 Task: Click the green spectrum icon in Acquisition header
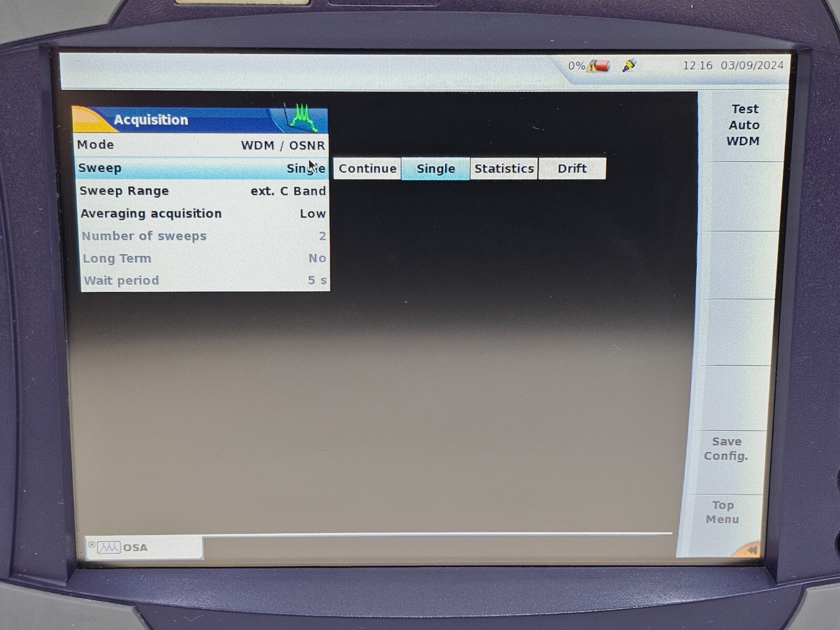[302, 119]
